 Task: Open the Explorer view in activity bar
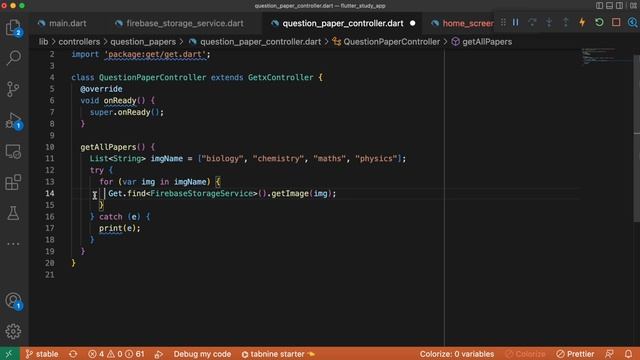(13, 28)
